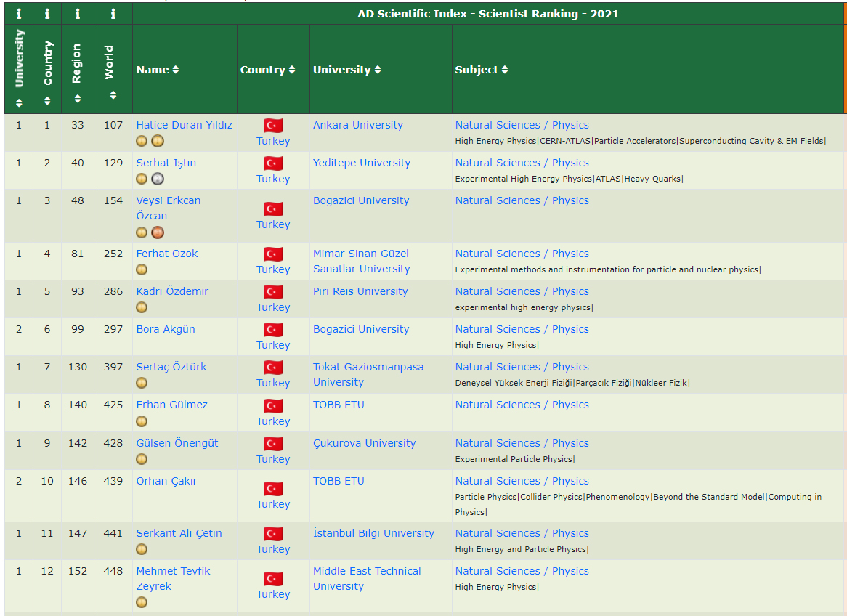Click the info icon above the University rank column
The width and height of the screenshot is (847, 616).
click(x=19, y=13)
